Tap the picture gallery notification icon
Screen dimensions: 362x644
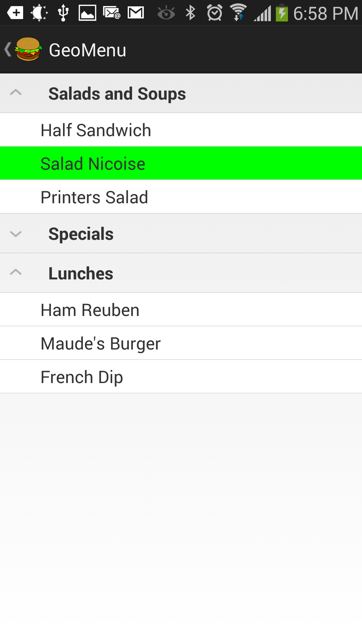[87, 13]
